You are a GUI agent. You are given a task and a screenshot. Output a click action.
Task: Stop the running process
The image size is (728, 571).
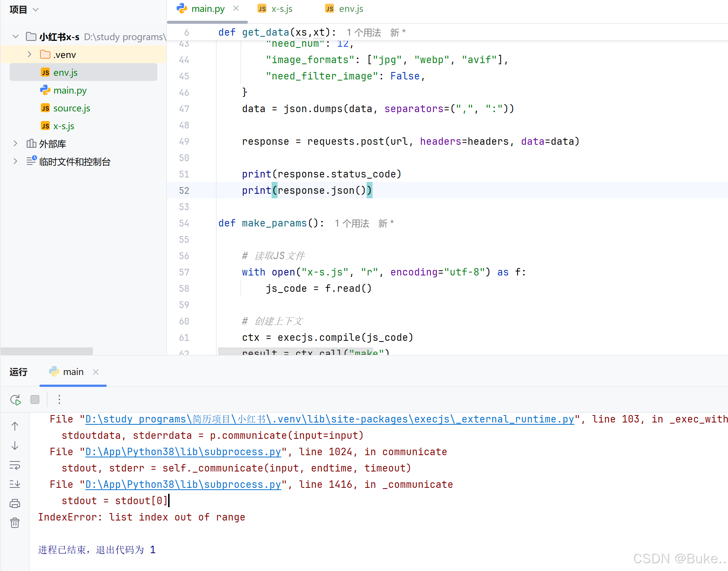click(35, 400)
